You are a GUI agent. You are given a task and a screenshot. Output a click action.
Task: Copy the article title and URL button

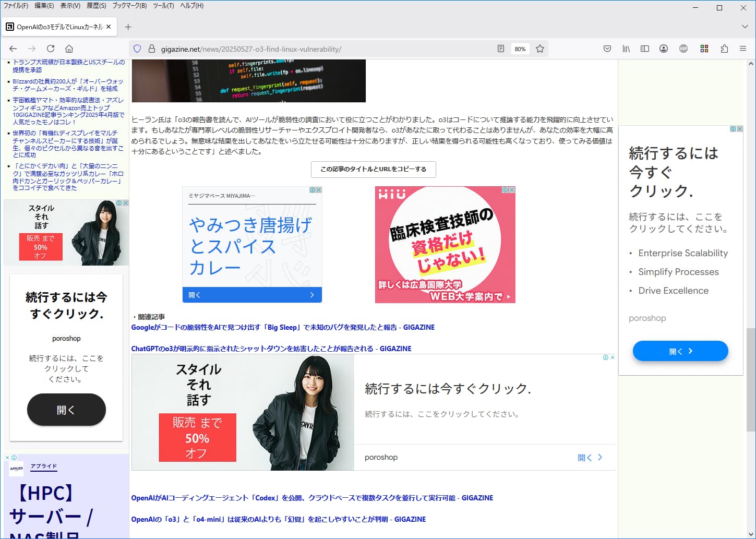click(374, 169)
